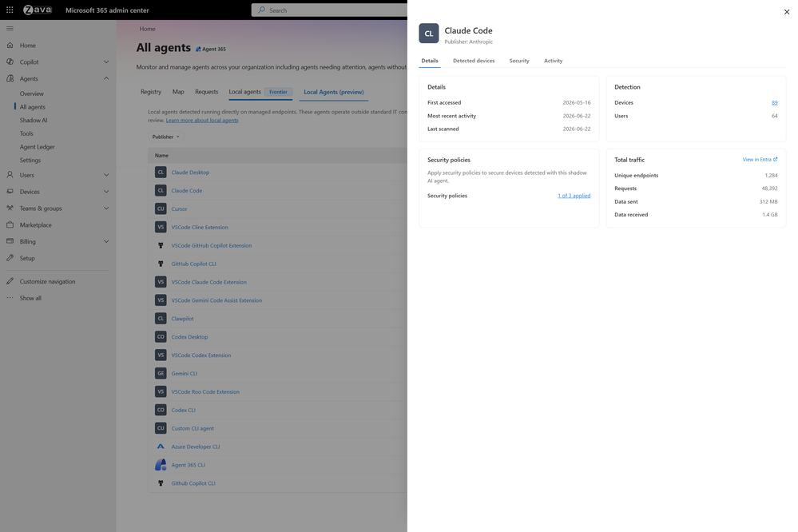Click the Copilot icon in sidebar

10,62
